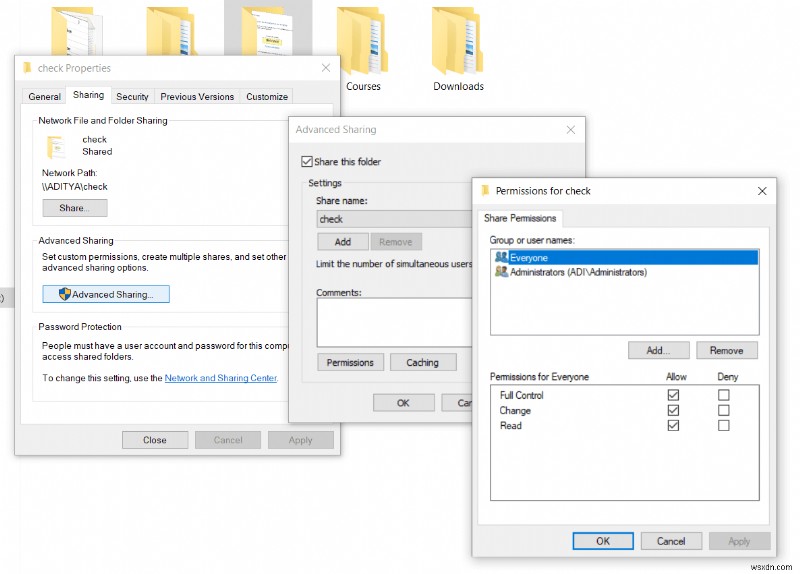Confirm with OK in Permissions for check
The height and width of the screenshot is (574, 800).
603,541
